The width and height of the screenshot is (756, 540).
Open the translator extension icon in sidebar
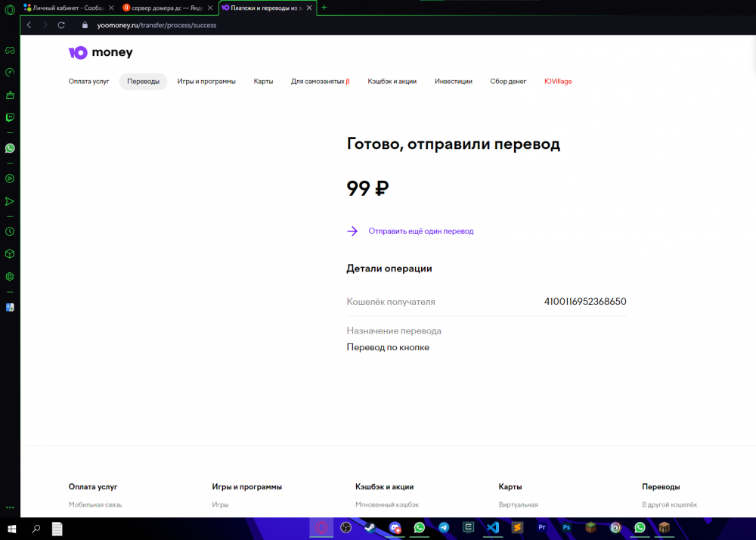pos(10,307)
